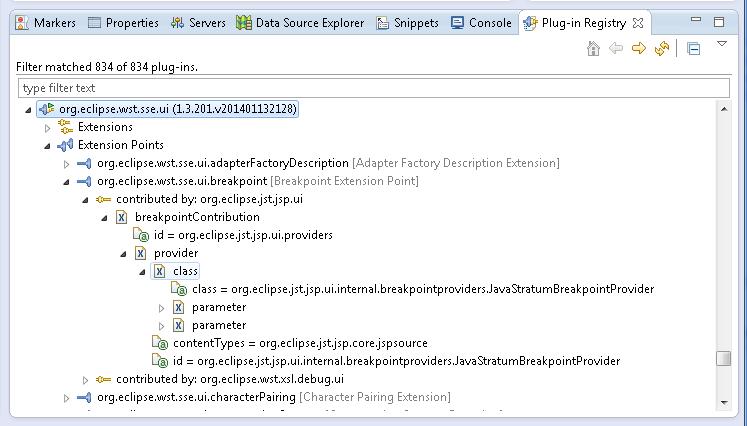Click the id = ...JavaStratumBreakpointProvider attribute icon
Image resolution: width=747 pixels, height=426 pixels.
(160, 361)
